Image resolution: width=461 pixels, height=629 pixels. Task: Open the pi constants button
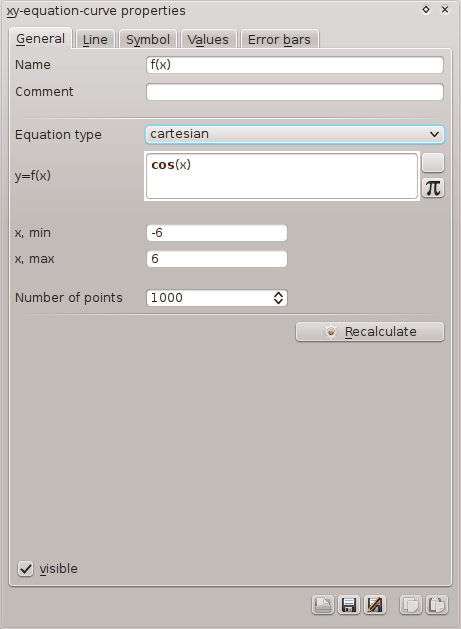point(433,188)
